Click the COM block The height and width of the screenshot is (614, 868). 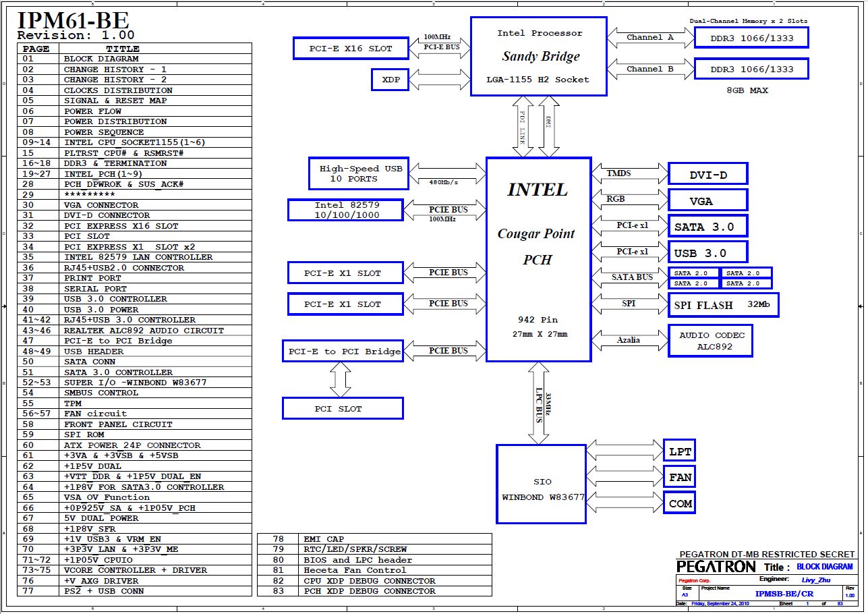point(679,503)
